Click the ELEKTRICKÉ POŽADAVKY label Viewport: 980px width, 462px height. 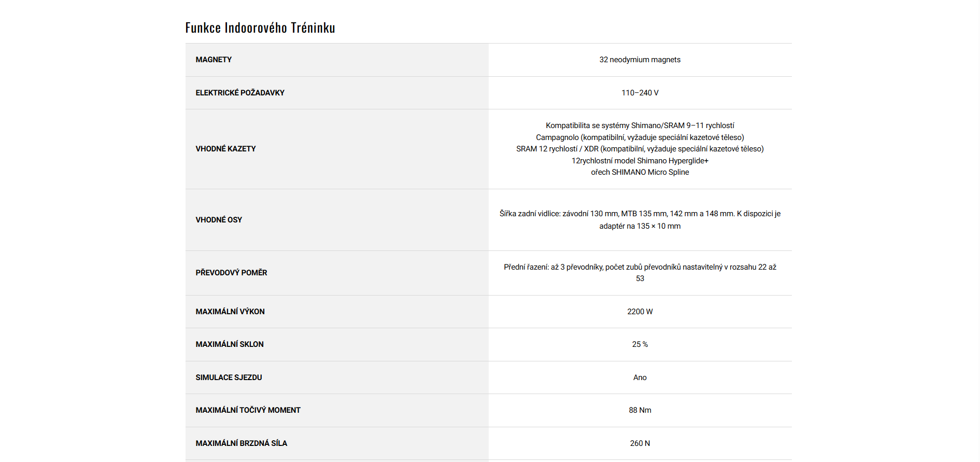point(240,93)
